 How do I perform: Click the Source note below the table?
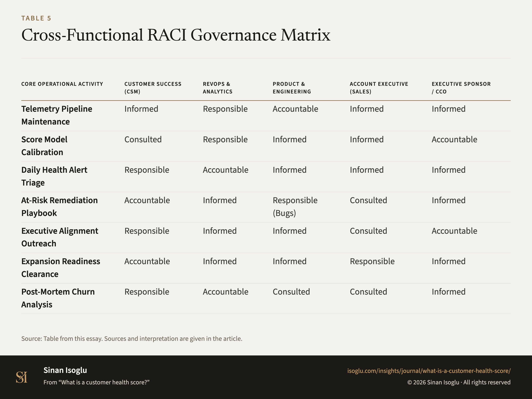132,339
